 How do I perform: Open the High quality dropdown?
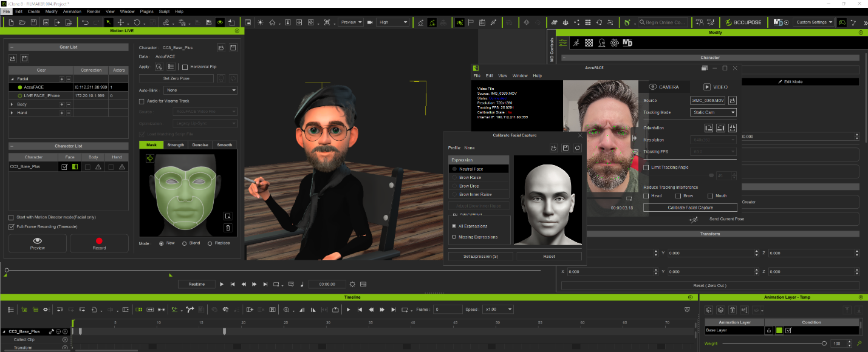pos(393,22)
